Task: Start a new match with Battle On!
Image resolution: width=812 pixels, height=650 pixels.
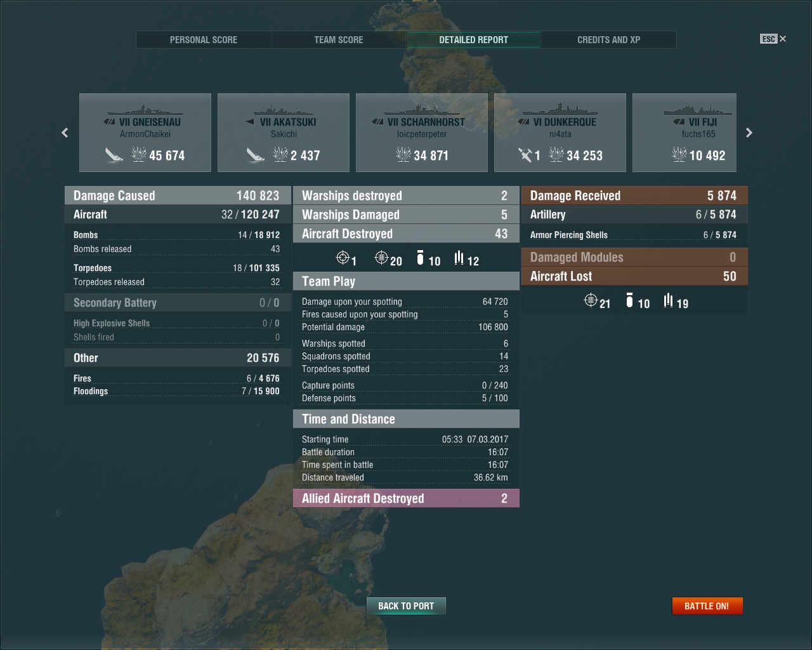Action: 707,606
